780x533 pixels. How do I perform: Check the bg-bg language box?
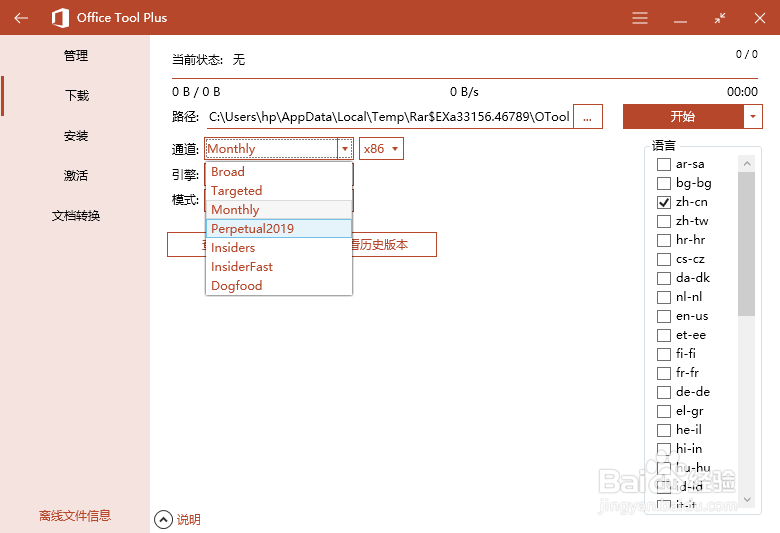coord(664,183)
